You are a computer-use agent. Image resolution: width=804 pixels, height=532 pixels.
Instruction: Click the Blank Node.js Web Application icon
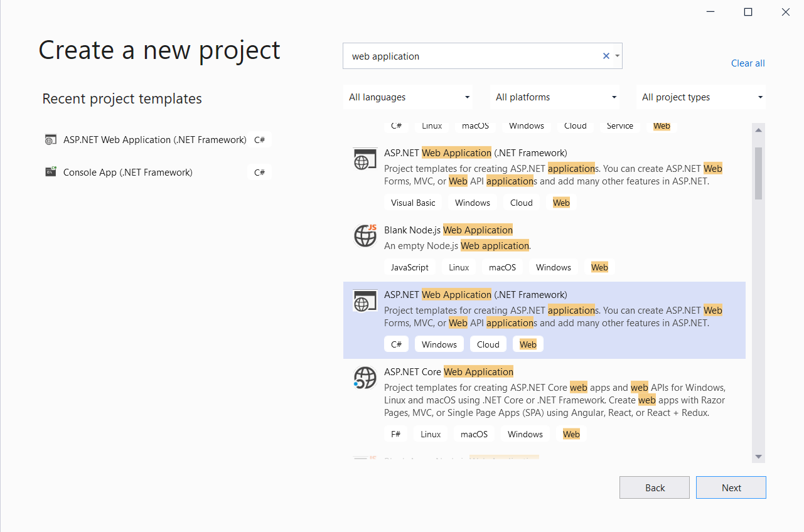tap(365, 235)
